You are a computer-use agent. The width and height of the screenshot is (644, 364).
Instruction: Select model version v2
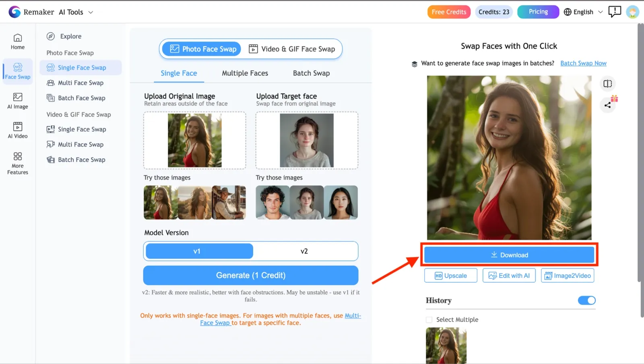[304, 251]
